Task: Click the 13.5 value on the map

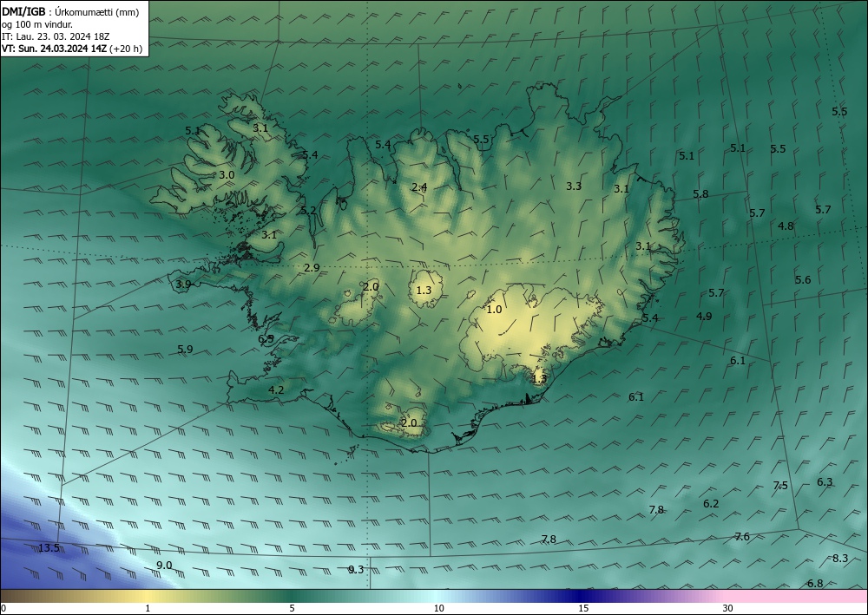Action: [49, 548]
